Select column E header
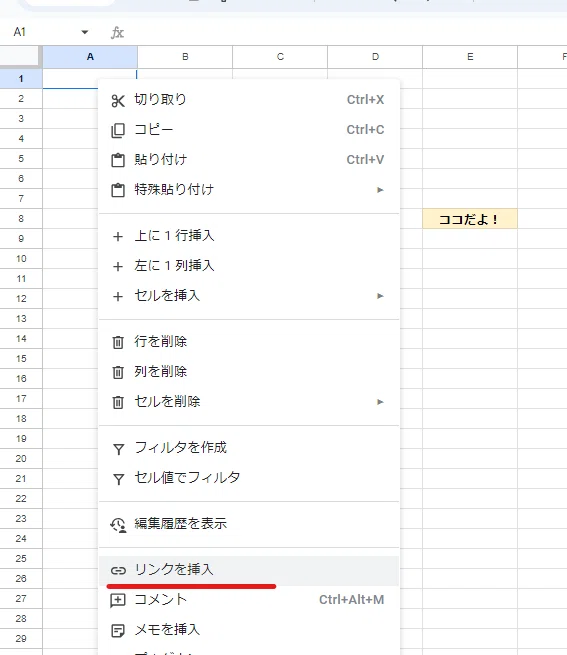Image resolution: width=567 pixels, height=655 pixels. point(470,57)
